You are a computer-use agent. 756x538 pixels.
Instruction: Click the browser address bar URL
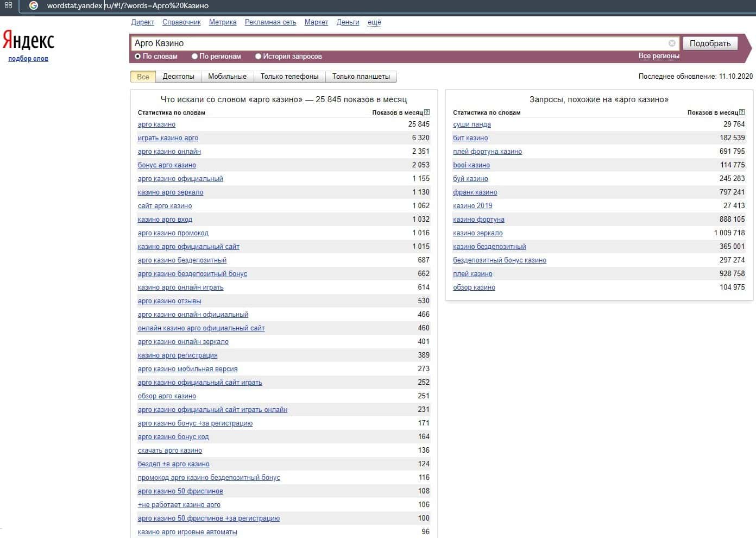click(128, 6)
